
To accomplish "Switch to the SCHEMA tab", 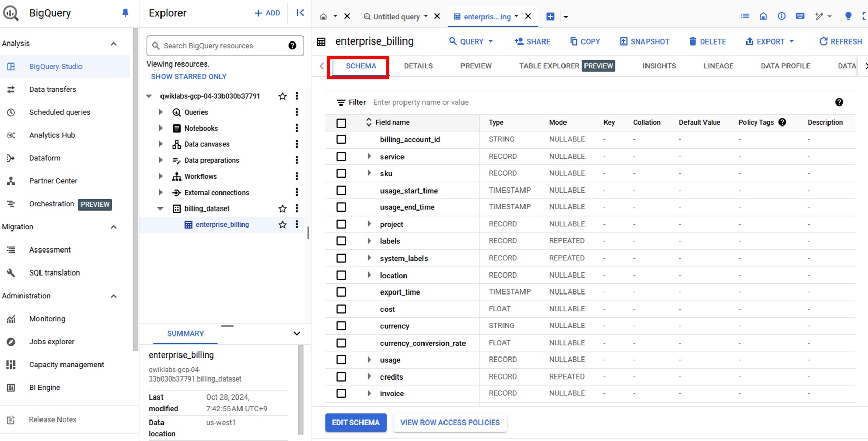I will pos(361,66).
